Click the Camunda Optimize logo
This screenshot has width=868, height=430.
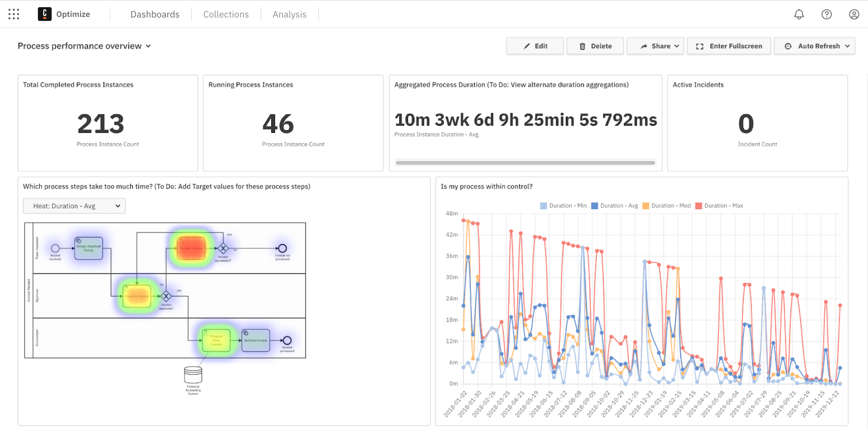45,14
